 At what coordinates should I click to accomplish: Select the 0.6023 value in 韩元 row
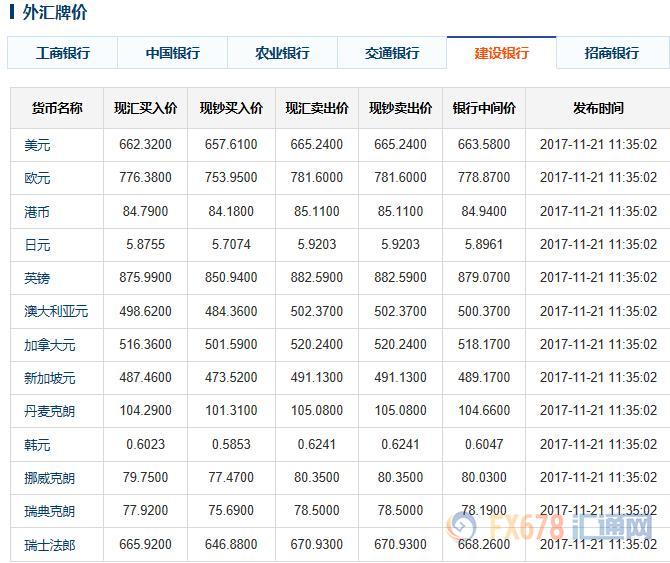click(145, 444)
